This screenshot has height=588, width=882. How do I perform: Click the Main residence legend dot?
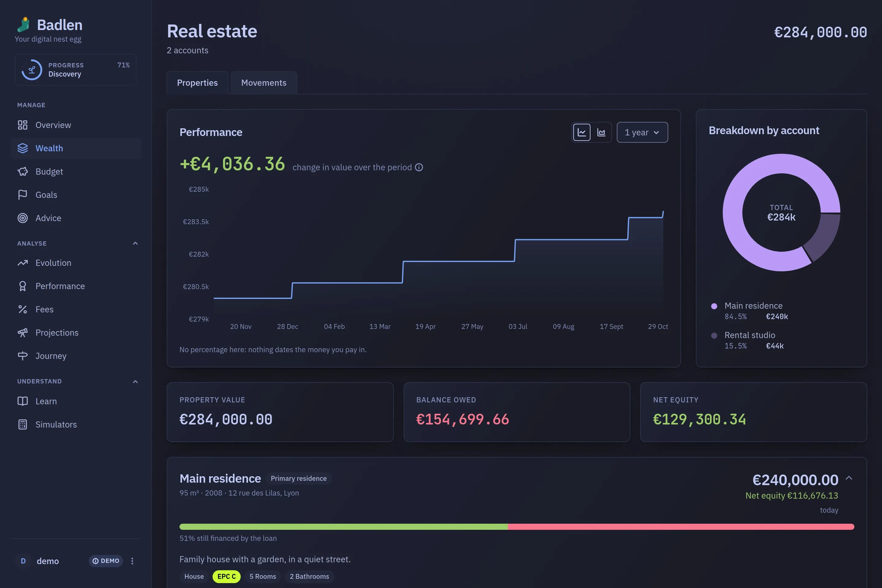click(x=714, y=306)
